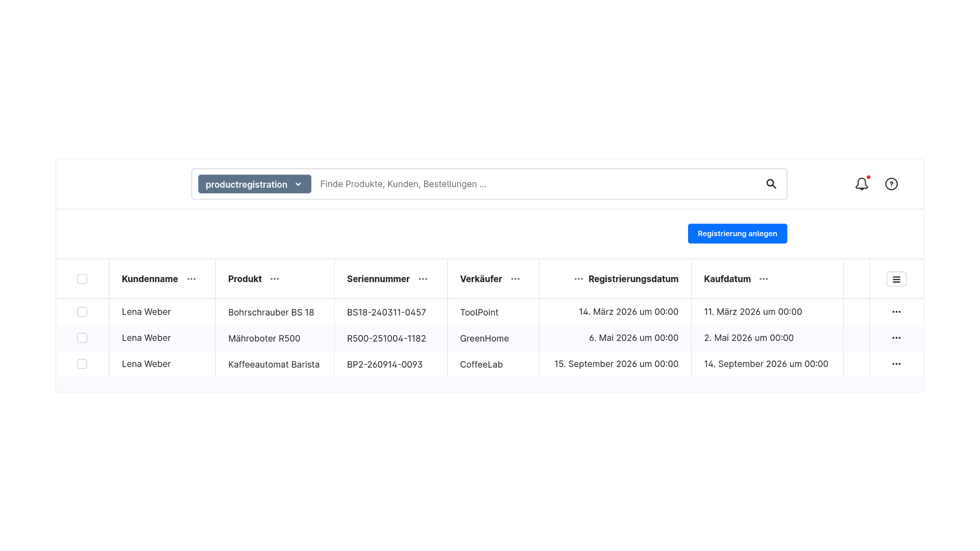This screenshot has height=551, width=980.
Task: Sort by Kaufdatum column header
Action: point(727,279)
